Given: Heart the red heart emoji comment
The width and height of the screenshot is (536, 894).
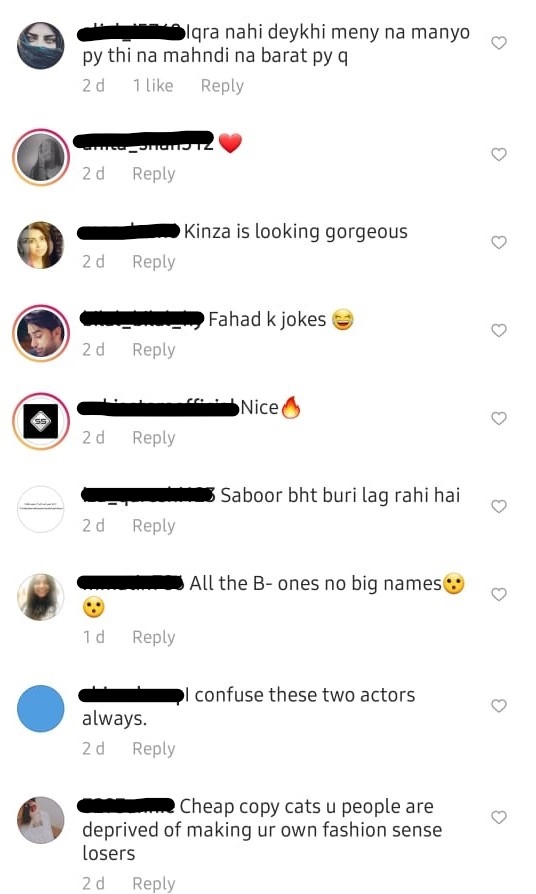Looking at the screenshot, I should pos(499,154).
